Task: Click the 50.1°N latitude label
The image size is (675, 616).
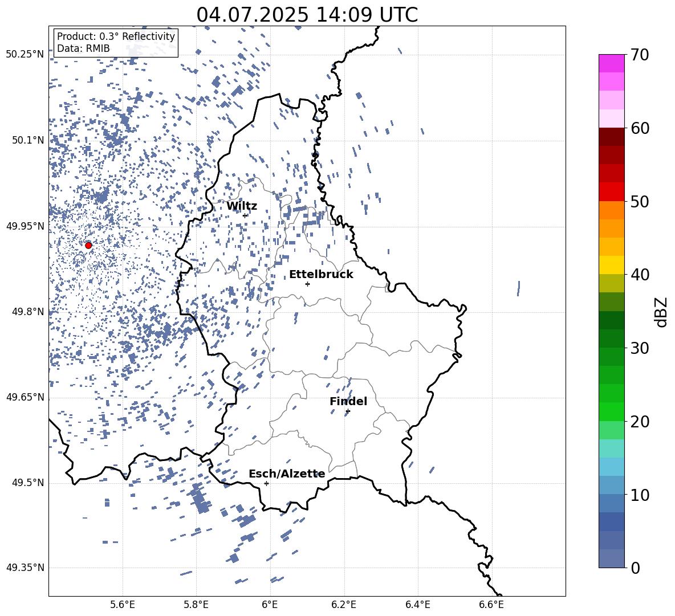Action: coord(28,140)
